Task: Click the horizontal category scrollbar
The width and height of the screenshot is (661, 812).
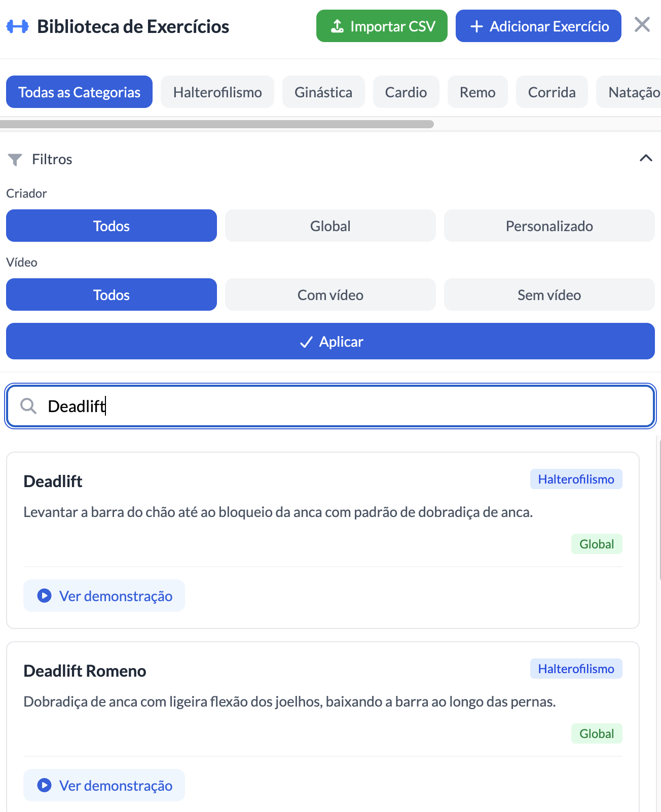Action: tap(217, 124)
